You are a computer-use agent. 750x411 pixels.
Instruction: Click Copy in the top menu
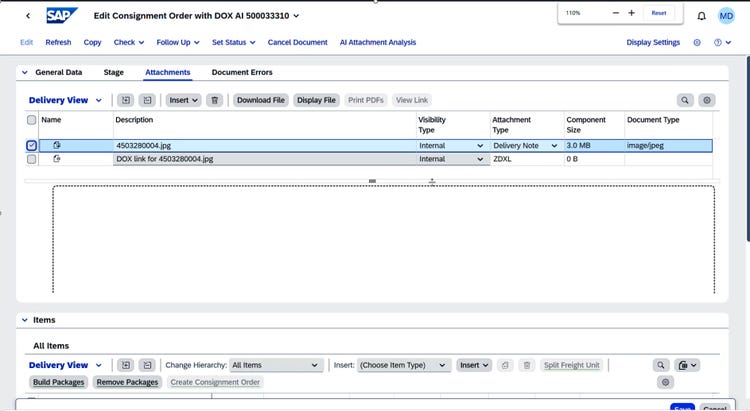(92, 42)
